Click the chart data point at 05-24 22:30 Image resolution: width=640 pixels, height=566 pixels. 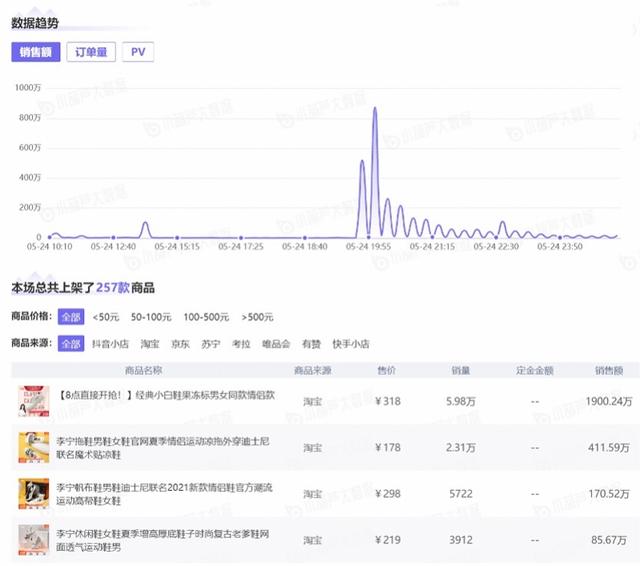click(x=496, y=237)
